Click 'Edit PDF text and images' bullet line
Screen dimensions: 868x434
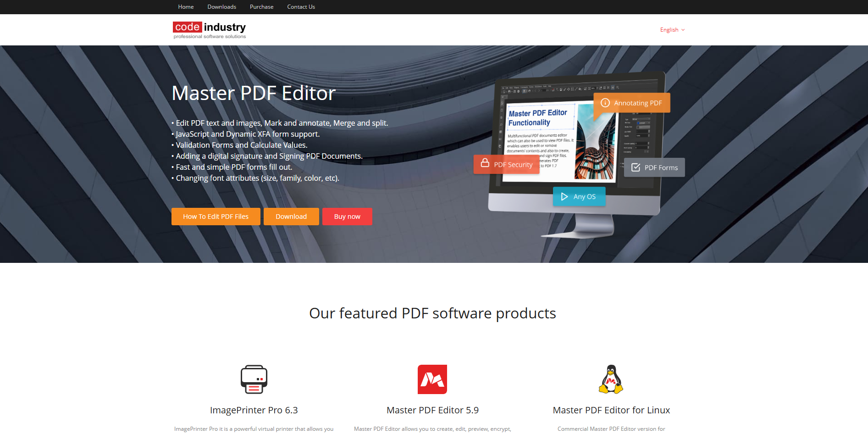click(280, 123)
